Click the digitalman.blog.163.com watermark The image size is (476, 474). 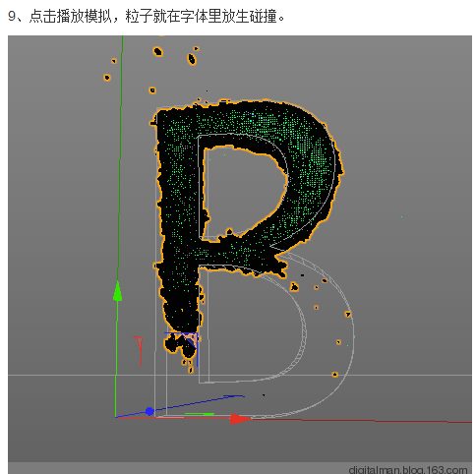point(408,469)
